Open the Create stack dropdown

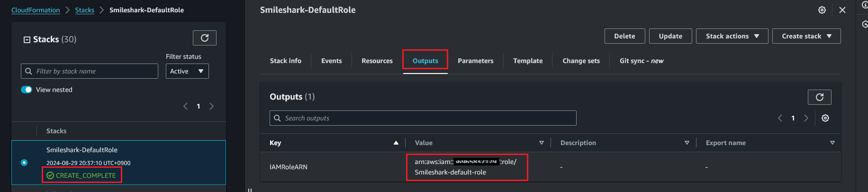tap(806, 36)
